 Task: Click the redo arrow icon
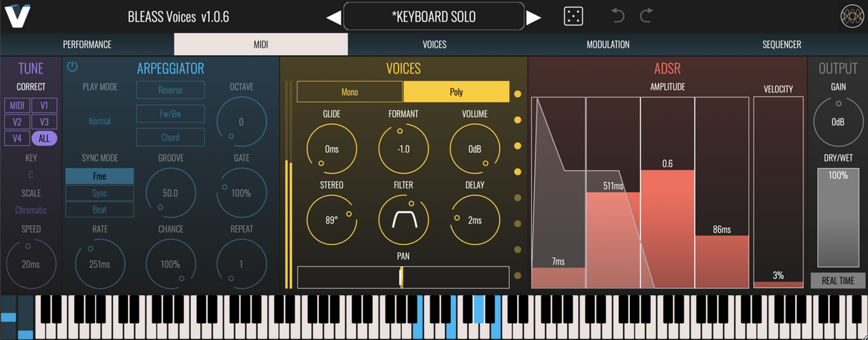point(646,16)
